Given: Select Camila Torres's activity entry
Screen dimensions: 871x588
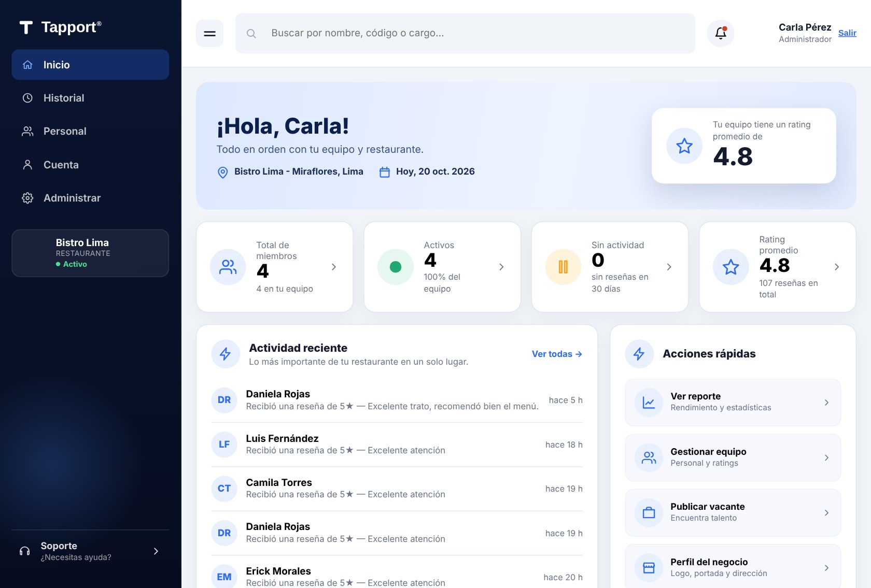Looking at the screenshot, I should pyautogui.click(x=397, y=489).
